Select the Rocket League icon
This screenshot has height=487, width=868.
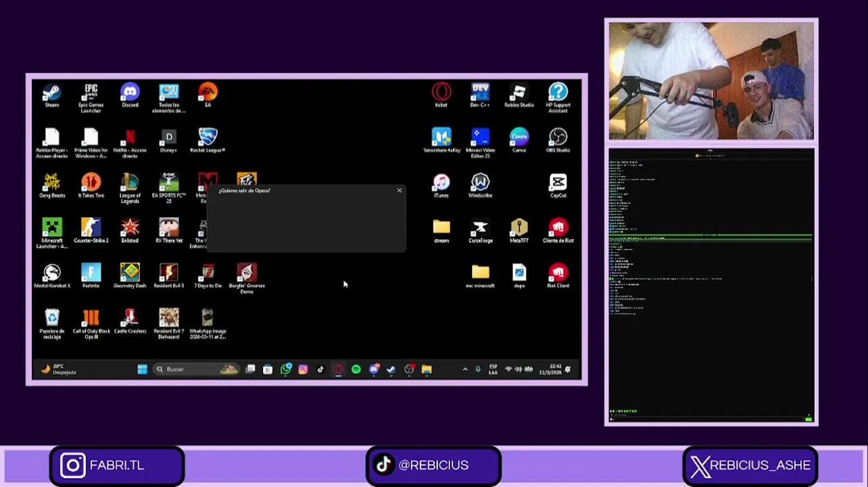pyautogui.click(x=208, y=141)
